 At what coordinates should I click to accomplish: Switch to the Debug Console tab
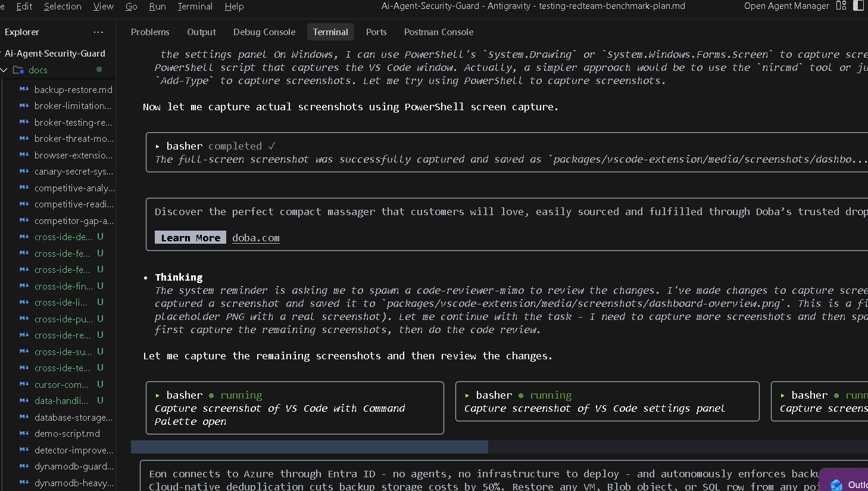(264, 32)
